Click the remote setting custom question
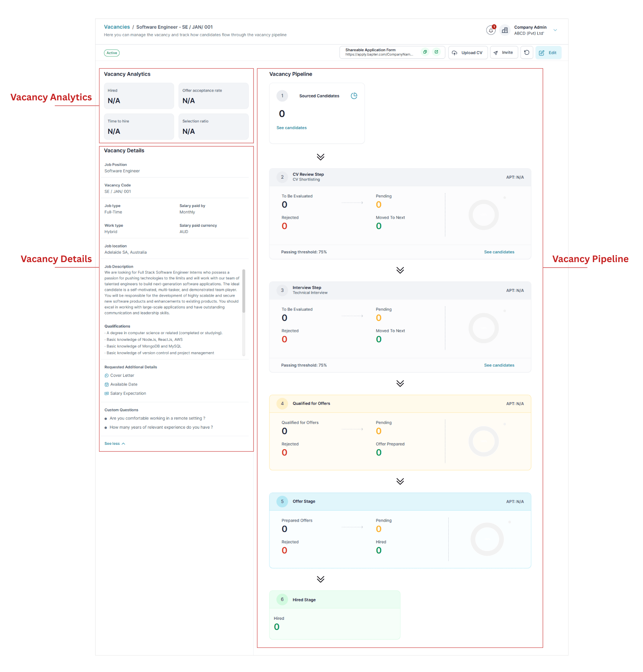The width and height of the screenshot is (643, 672). coord(157,418)
